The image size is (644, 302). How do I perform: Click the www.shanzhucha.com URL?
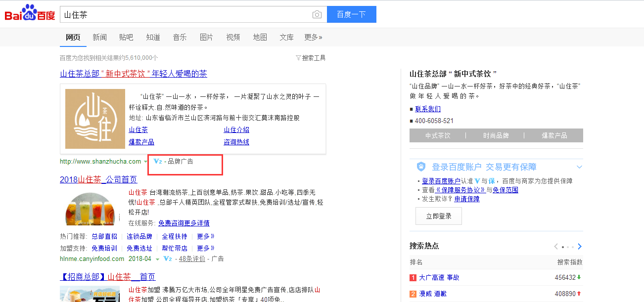pos(100,161)
